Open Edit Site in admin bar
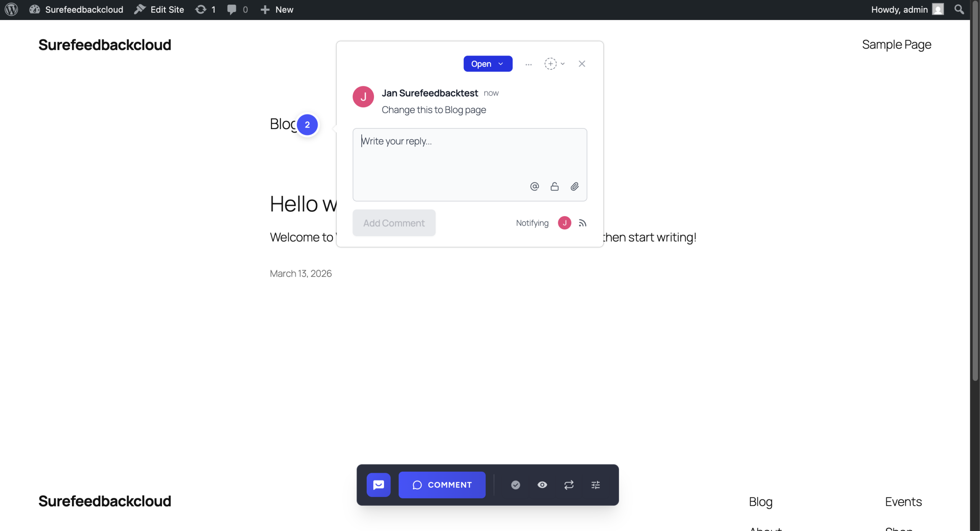980x531 pixels. 159,10
